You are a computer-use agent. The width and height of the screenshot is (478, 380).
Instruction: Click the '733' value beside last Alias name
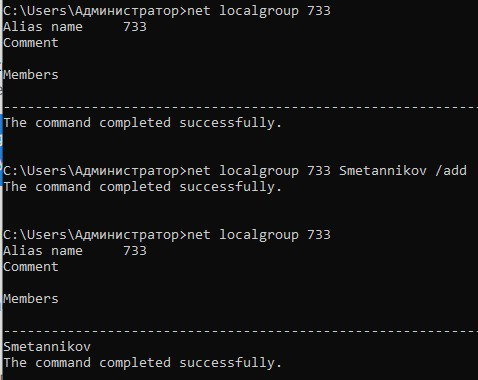click(x=135, y=251)
